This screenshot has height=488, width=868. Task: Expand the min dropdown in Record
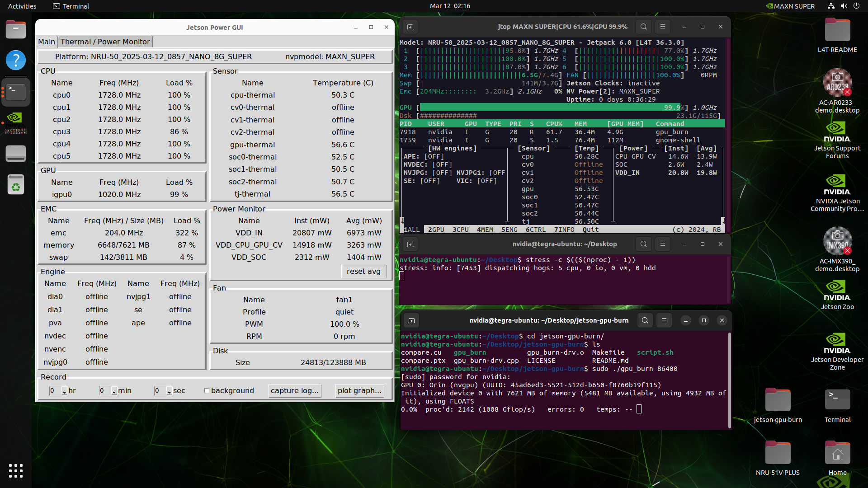click(114, 391)
